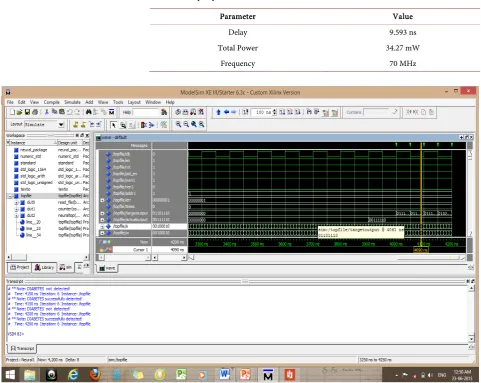Select the /topfile/clk signal

tap(122, 154)
